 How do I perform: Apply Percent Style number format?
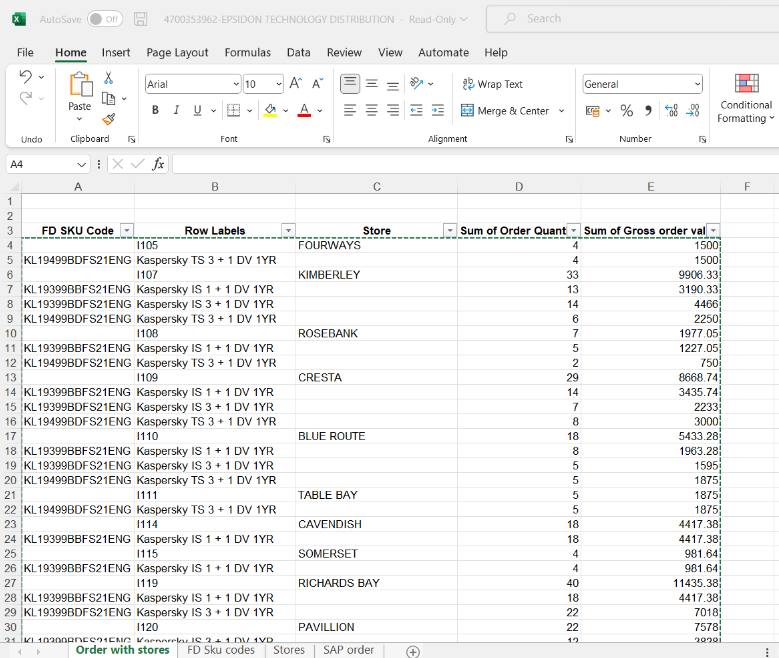coord(627,111)
